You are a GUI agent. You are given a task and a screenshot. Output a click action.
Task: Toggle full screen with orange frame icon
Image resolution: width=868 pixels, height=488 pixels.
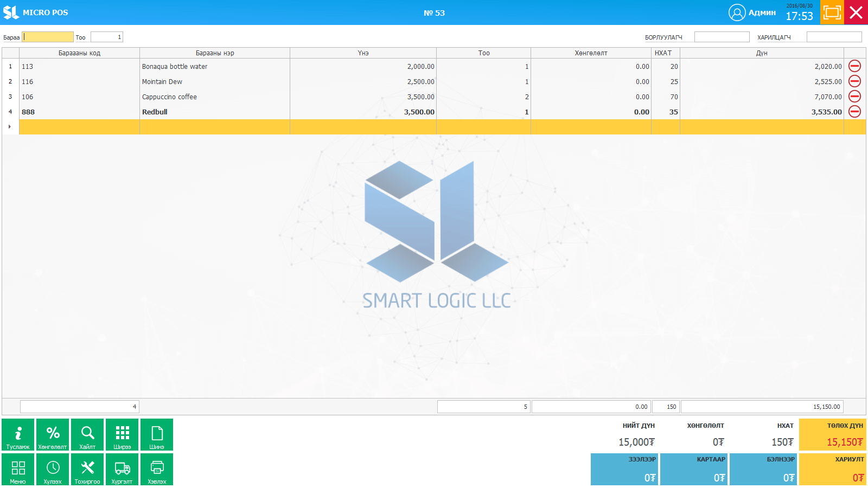click(x=832, y=12)
